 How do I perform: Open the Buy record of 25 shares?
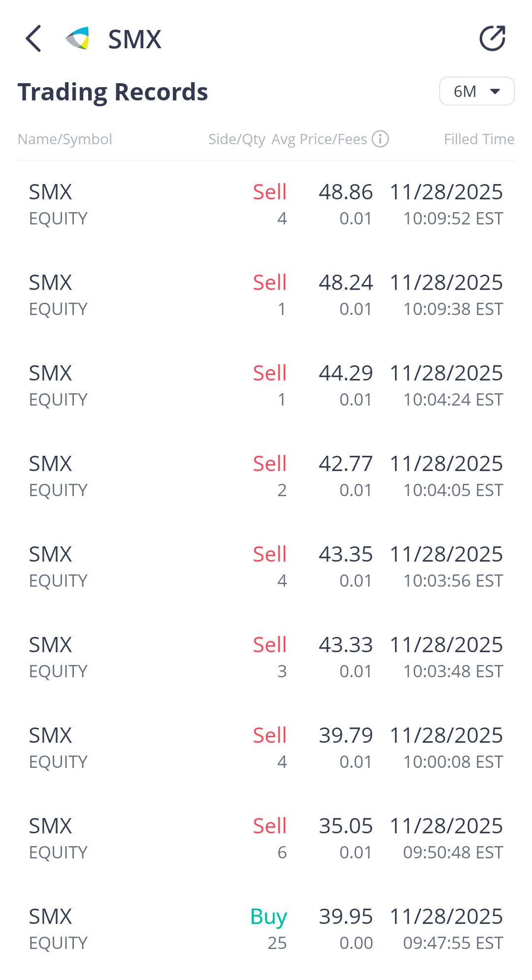click(266, 929)
